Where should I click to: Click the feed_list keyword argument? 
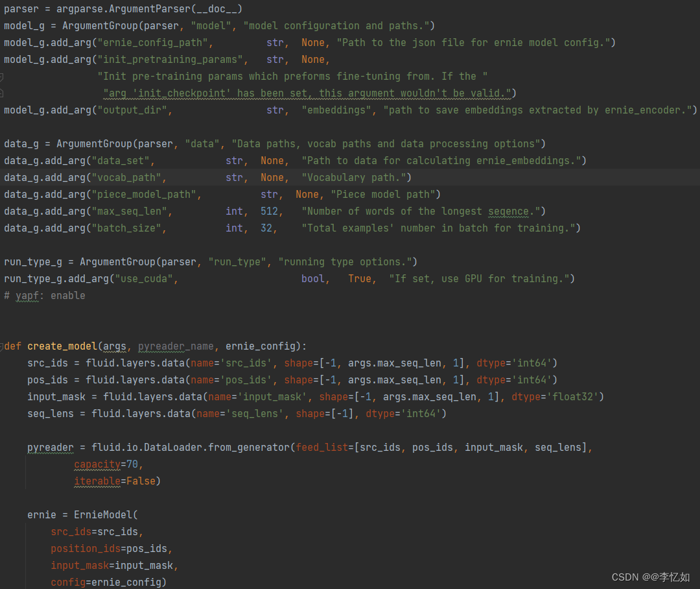tap(322, 448)
